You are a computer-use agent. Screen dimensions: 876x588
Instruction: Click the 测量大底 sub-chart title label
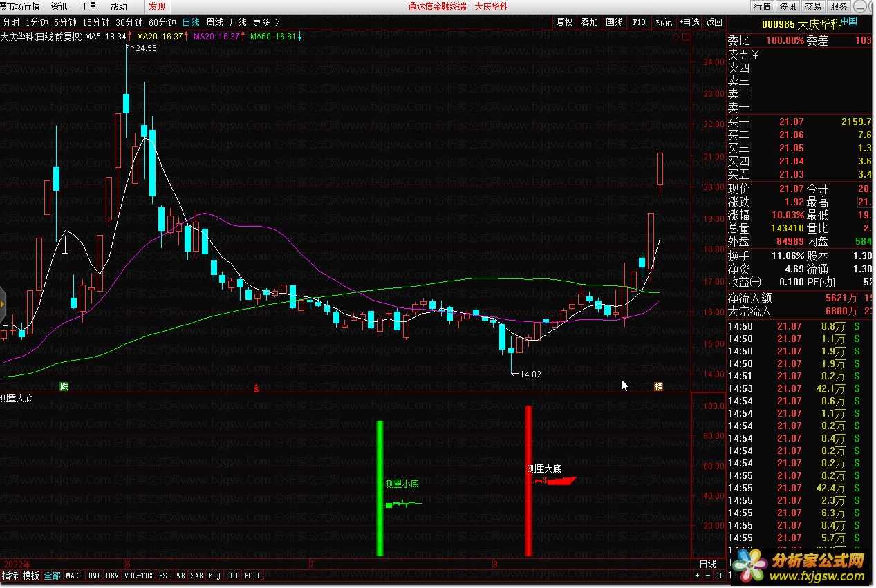(17, 399)
